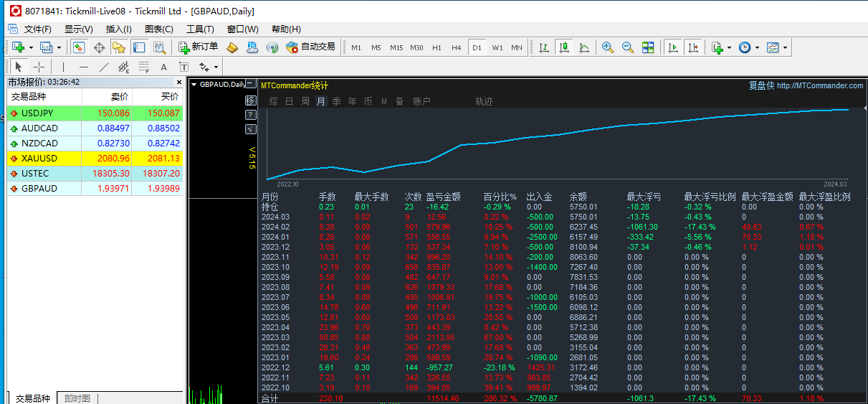Select the crosshair cursor tool
This screenshot has width=868, height=404.
coord(39,67)
